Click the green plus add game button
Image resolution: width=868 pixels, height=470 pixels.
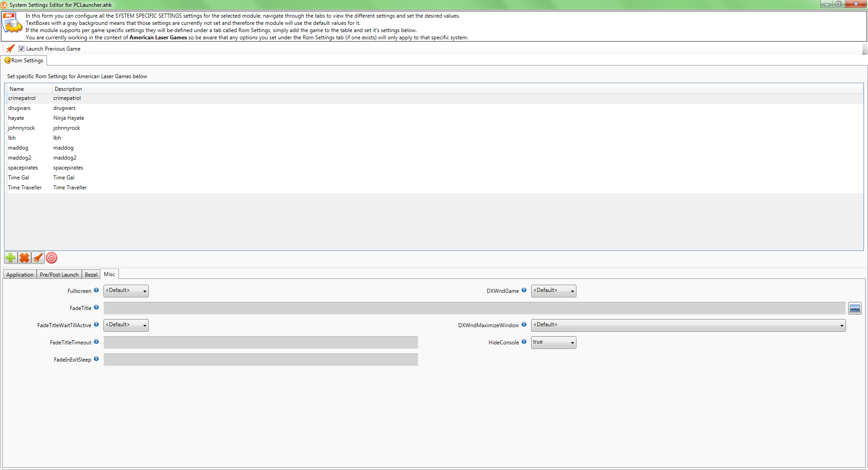tap(10, 258)
